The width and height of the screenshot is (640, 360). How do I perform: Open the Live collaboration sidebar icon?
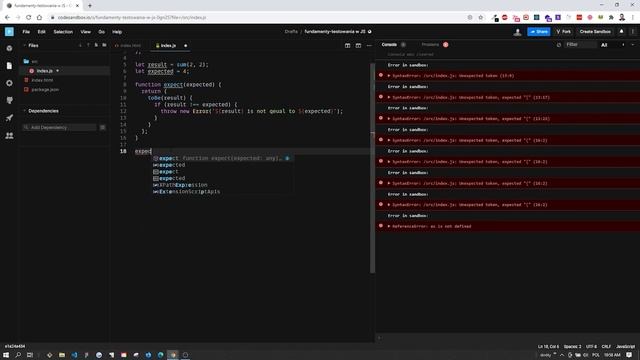tap(9, 136)
